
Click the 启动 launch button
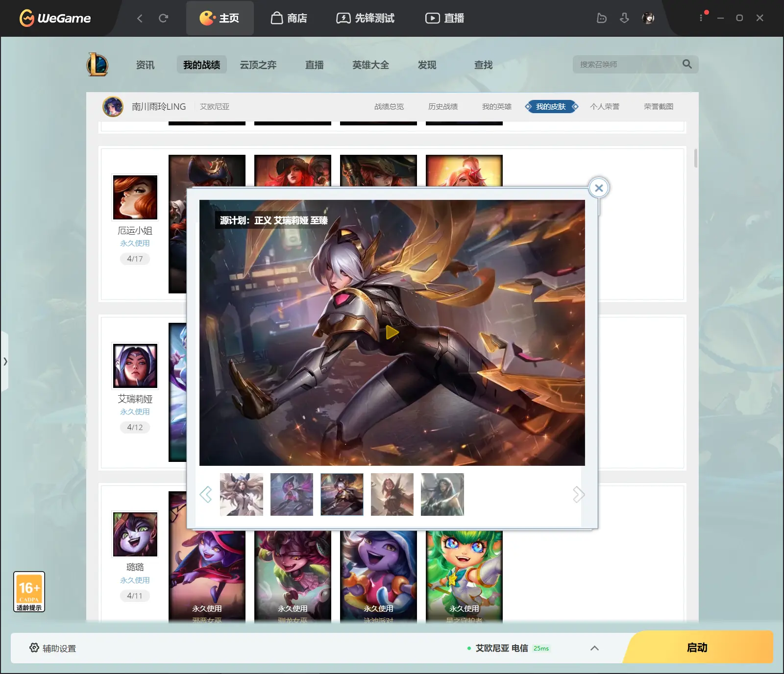pyautogui.click(x=698, y=648)
